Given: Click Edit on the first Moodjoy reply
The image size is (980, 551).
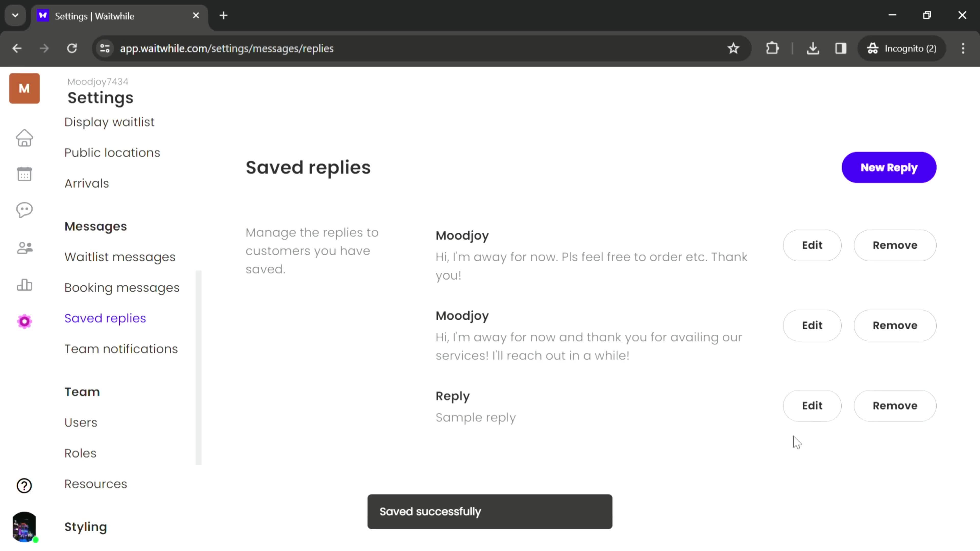Looking at the screenshot, I should coord(812,245).
